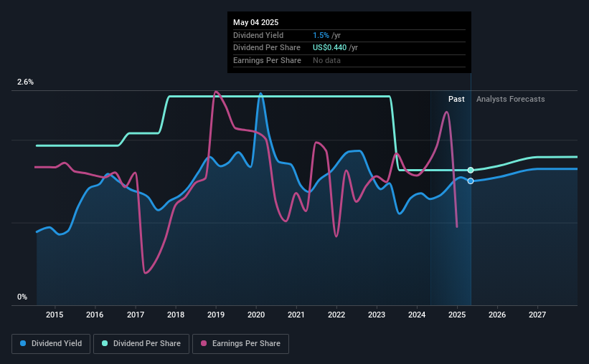Click the Past section label

click(456, 99)
